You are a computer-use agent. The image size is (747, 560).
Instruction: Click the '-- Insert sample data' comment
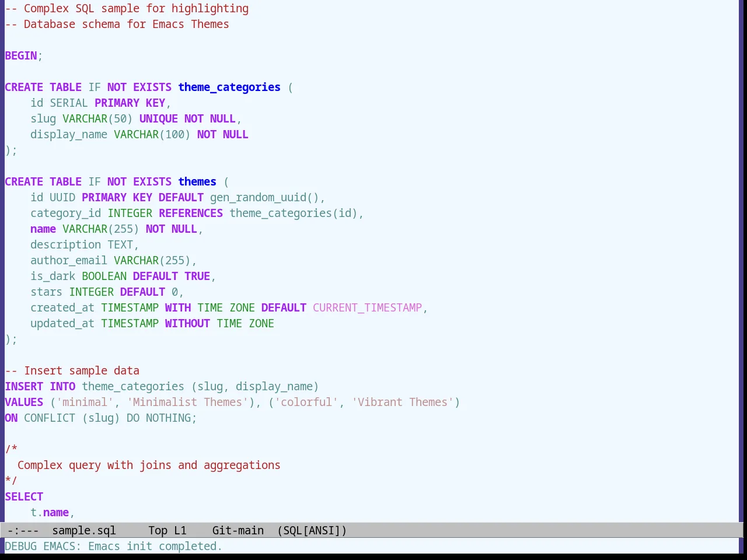click(x=72, y=370)
